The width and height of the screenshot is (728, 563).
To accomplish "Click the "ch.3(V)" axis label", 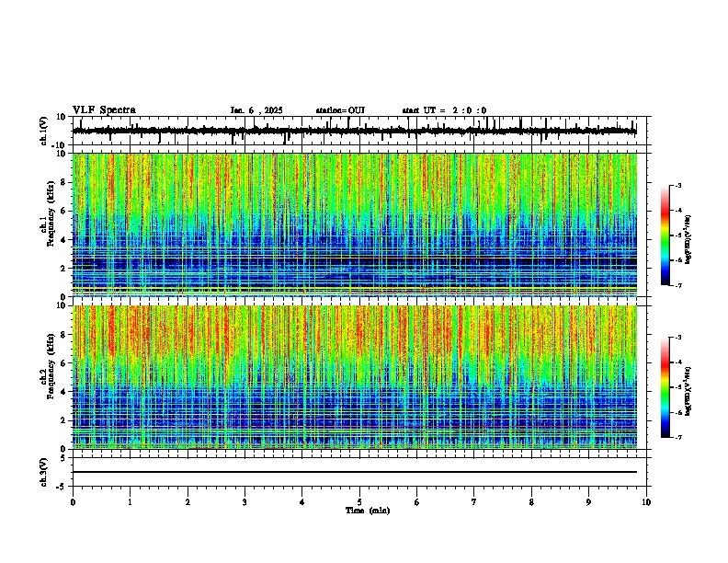I will coord(44,473).
